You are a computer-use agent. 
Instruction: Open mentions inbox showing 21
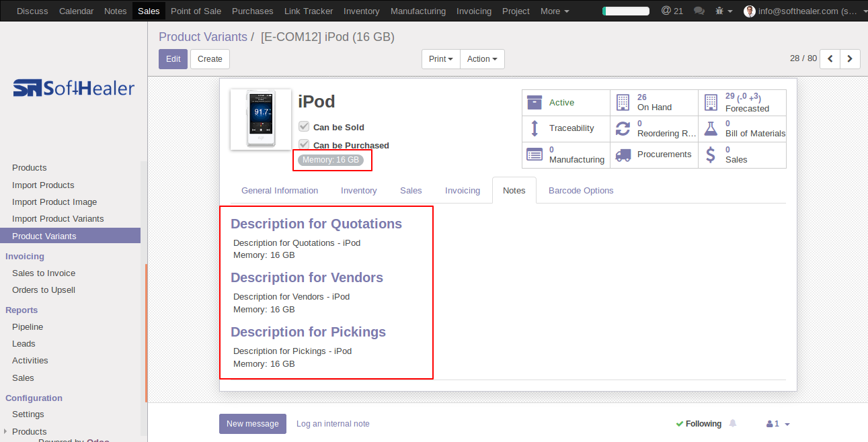tap(672, 11)
